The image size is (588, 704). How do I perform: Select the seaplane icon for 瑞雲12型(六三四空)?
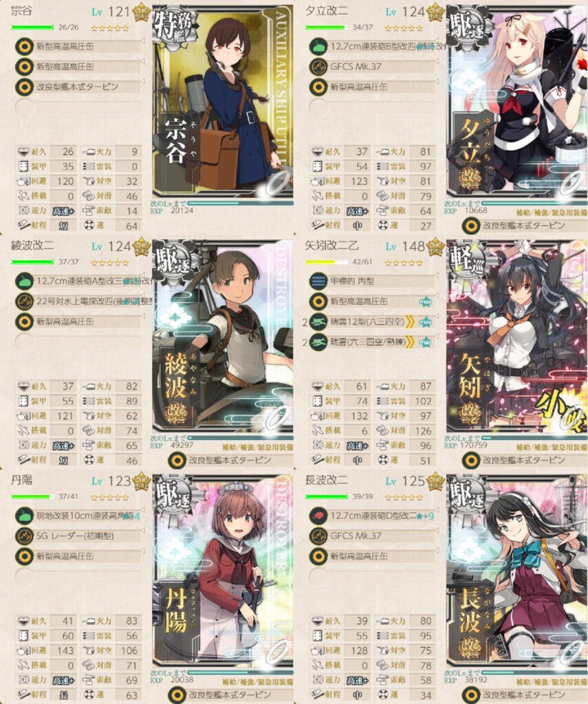coord(318,322)
